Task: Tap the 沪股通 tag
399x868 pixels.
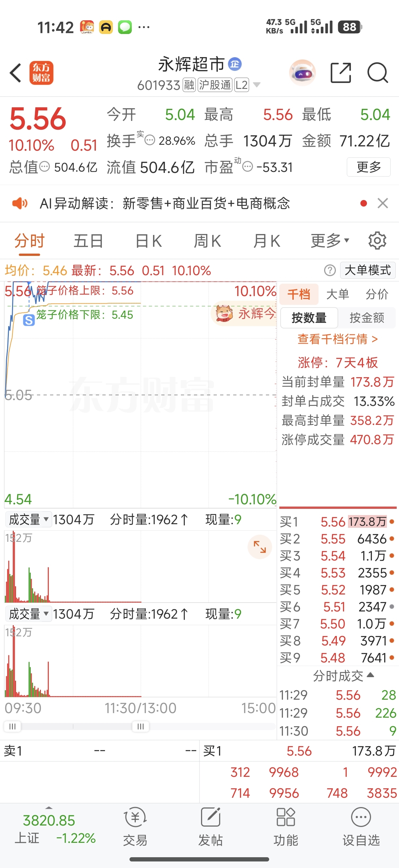Action: pos(215,85)
